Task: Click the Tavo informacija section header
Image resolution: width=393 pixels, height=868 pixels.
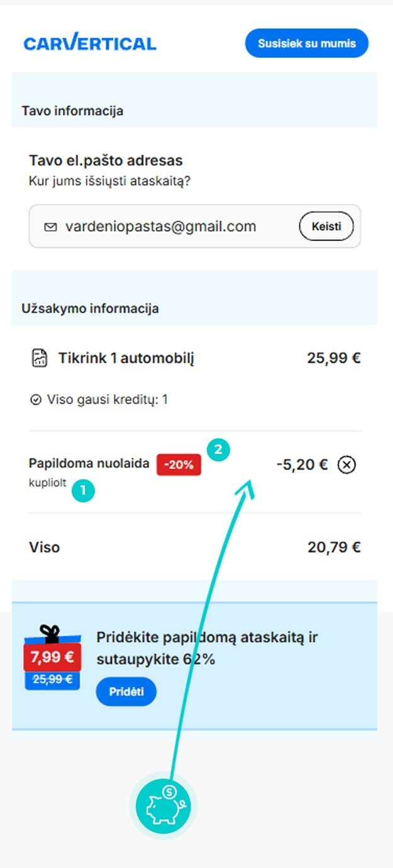Action: (x=72, y=111)
